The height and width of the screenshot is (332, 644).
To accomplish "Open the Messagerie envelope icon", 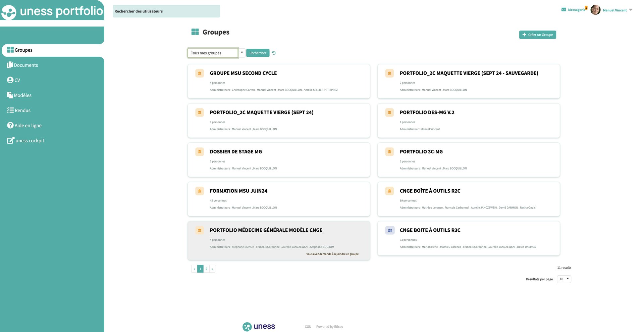I will pos(564,9).
